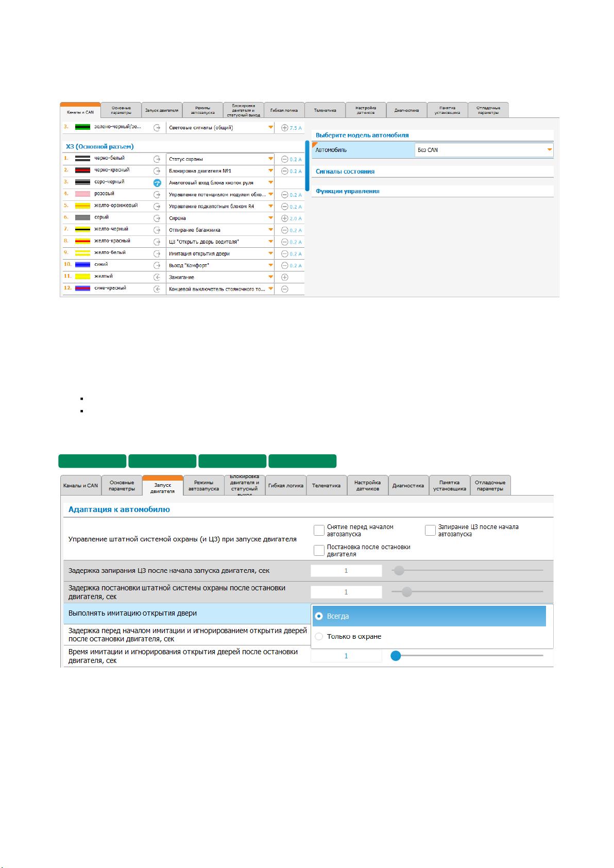Screen dimensions: 614x868
Task: Check Постановка после остановки двигателя option
Action: 319,550
